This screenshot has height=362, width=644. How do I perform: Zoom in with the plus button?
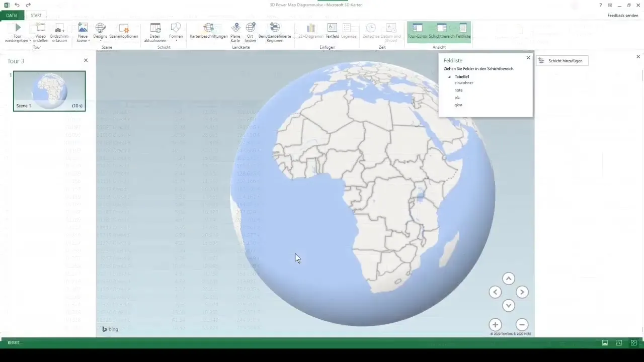tap(495, 324)
